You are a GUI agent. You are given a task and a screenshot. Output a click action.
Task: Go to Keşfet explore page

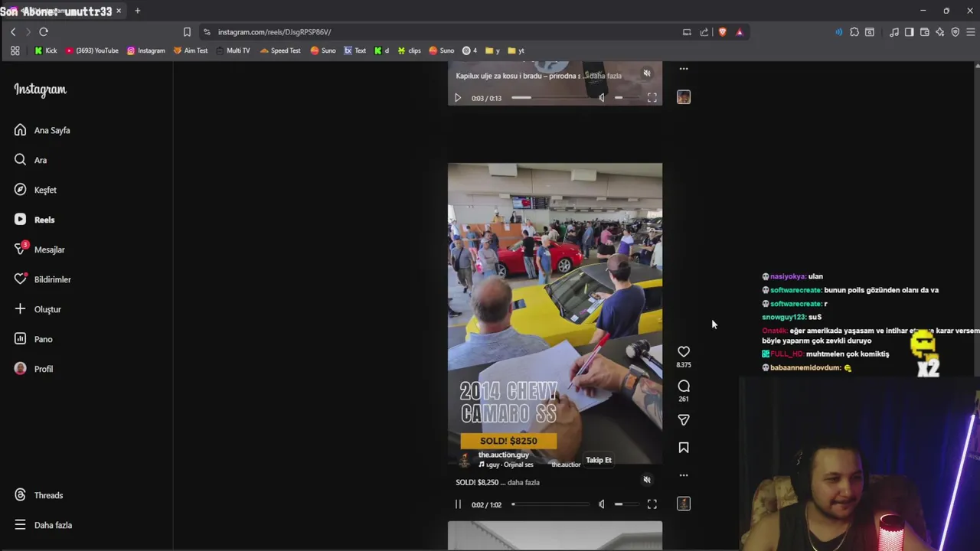pos(35,190)
